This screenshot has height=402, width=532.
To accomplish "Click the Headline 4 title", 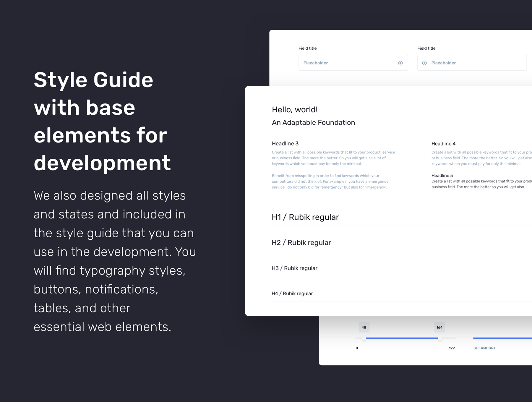I will click(443, 144).
